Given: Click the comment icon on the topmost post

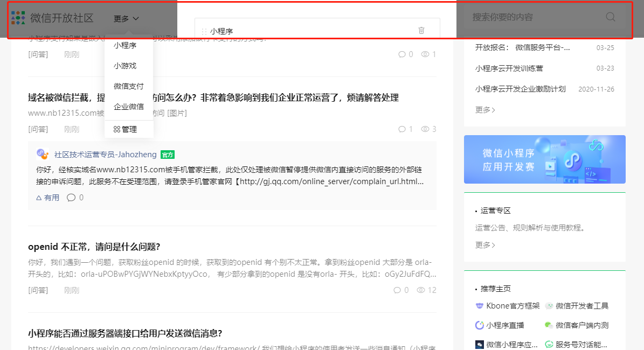Looking at the screenshot, I should click(x=402, y=54).
